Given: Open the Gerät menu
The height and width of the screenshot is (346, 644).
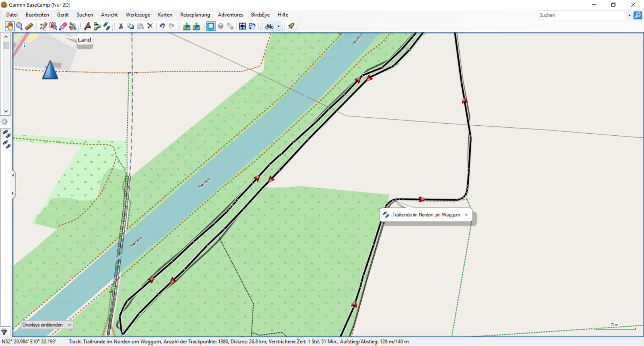Looking at the screenshot, I should (63, 15).
